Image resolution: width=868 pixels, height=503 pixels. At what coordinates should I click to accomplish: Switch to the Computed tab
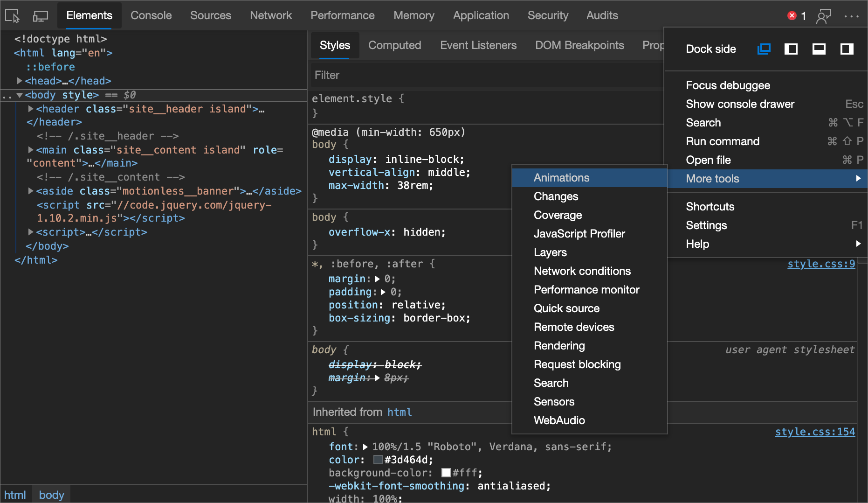pyautogui.click(x=394, y=45)
